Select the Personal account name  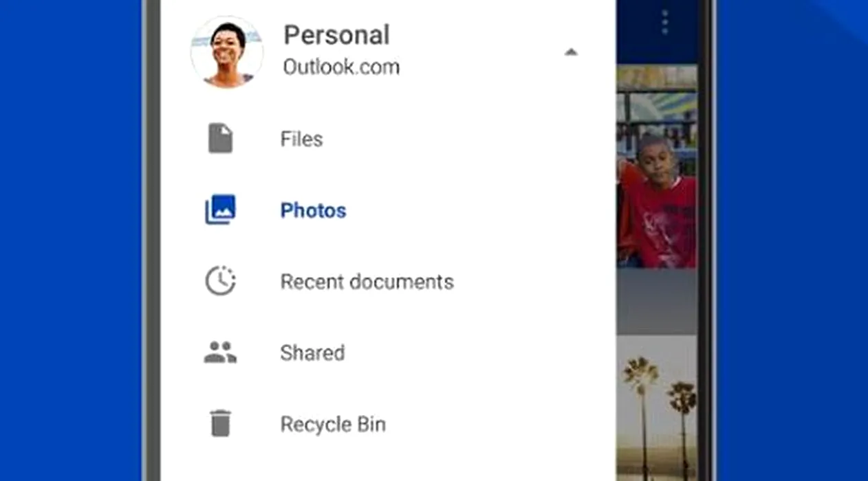(x=336, y=35)
